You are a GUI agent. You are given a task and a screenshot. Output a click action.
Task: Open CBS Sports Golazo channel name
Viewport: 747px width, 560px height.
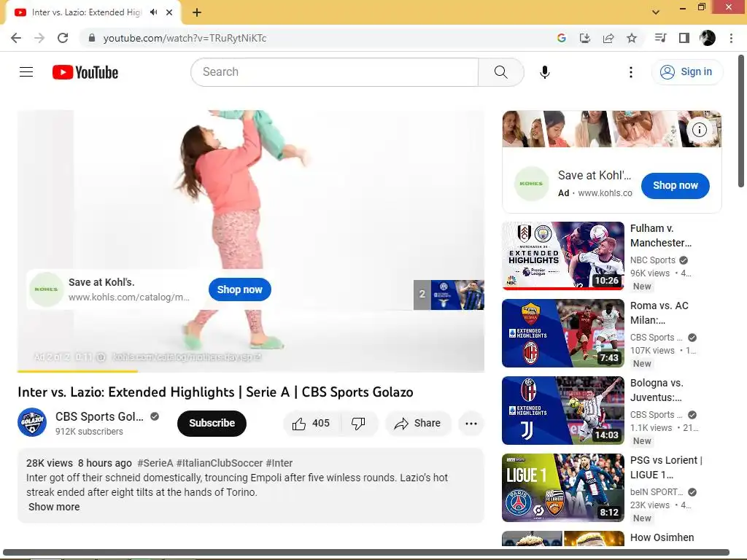pos(99,416)
